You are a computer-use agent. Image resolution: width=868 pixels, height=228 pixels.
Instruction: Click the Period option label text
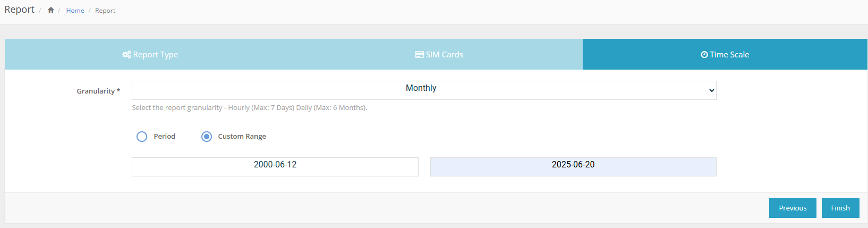165,137
